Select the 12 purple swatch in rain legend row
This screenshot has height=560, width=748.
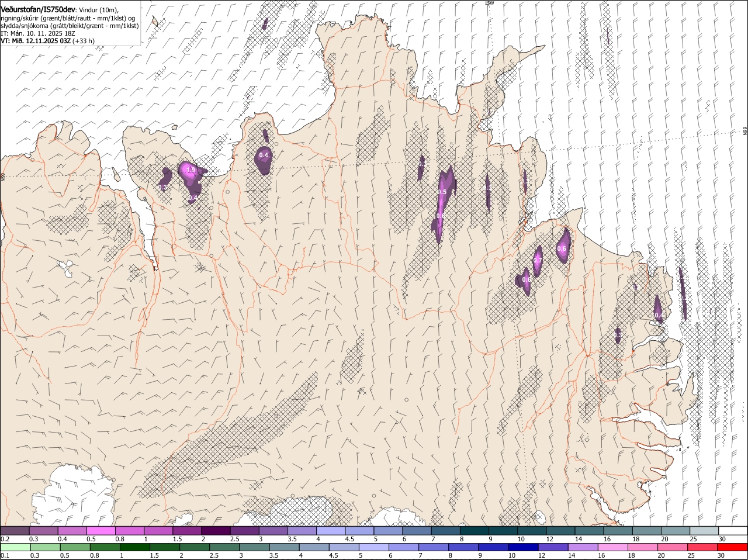pyautogui.click(x=552, y=548)
